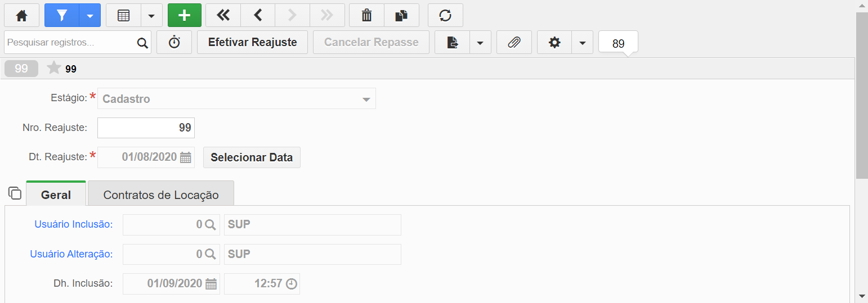Open the grid view dropdown arrow
The width and height of the screenshot is (868, 303).
pos(151,15)
